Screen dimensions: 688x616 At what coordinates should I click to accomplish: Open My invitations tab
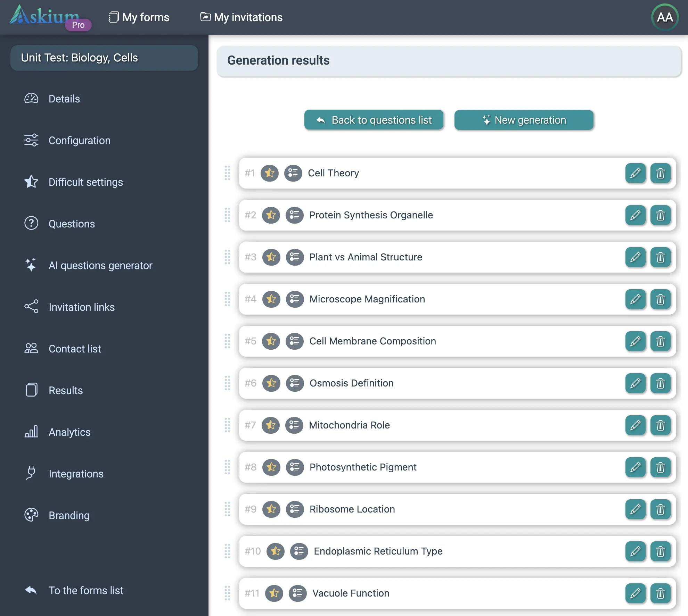[x=241, y=17]
